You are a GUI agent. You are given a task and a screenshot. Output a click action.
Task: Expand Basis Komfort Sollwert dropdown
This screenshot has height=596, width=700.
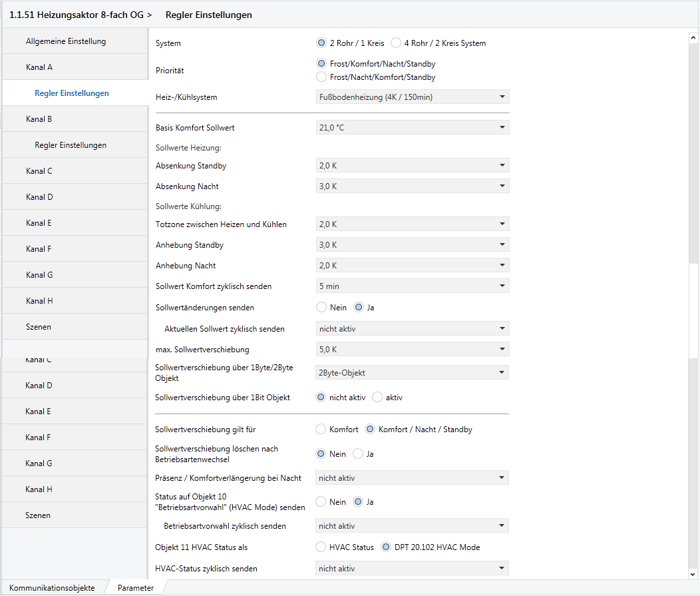point(413,128)
